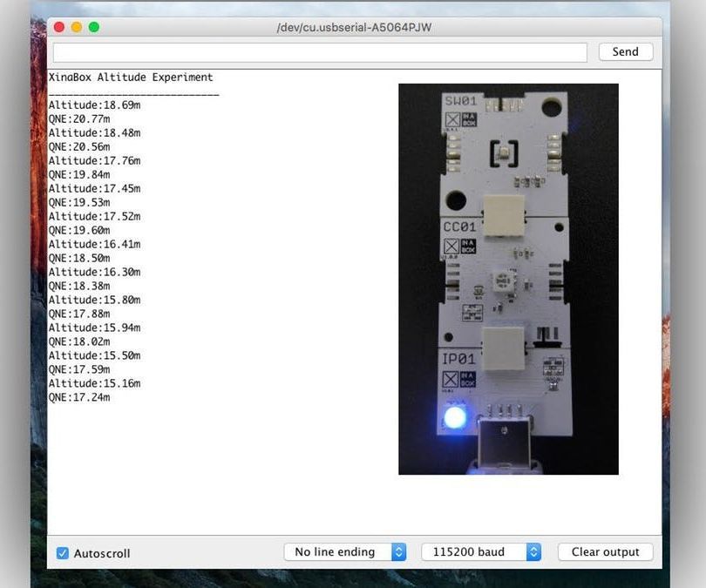The width and height of the screenshot is (706, 588).
Task: Open the 115200 baud rate dropdown
Action: (x=481, y=551)
